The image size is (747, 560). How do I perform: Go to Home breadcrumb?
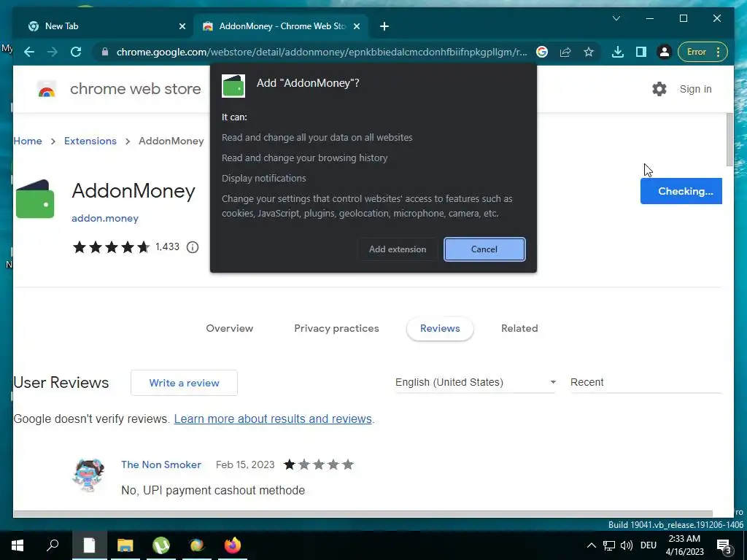[28, 141]
